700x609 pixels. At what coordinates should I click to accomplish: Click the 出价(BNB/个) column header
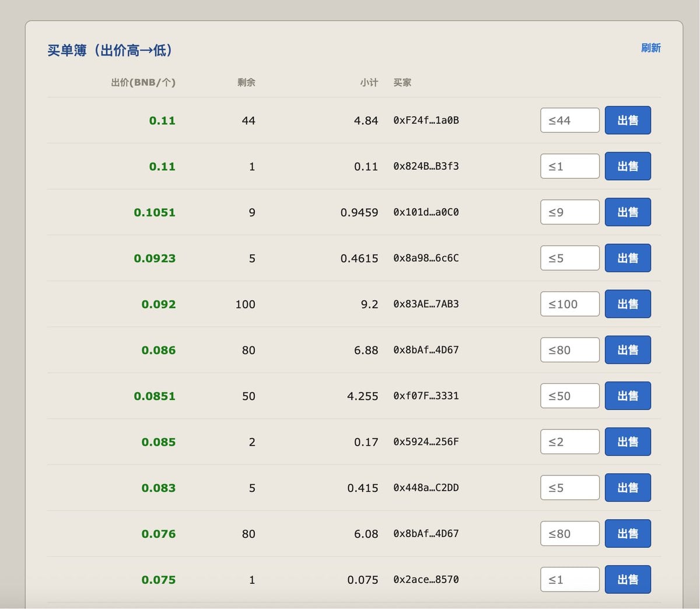click(143, 82)
